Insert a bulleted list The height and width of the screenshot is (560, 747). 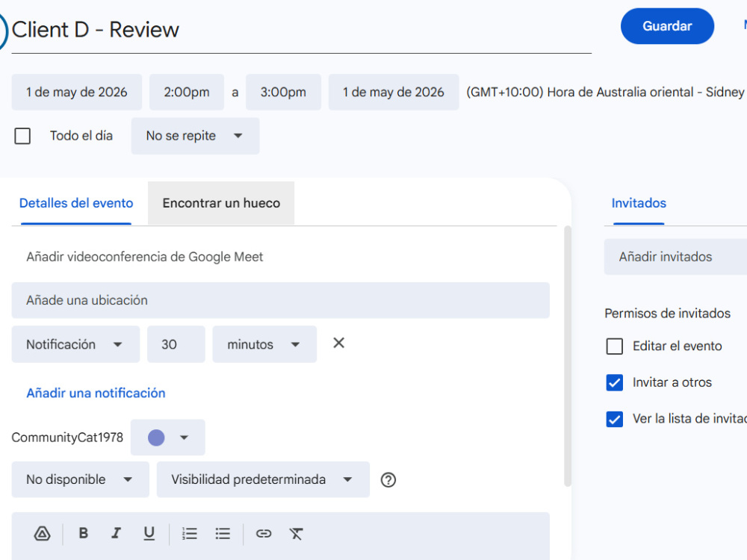click(x=223, y=534)
